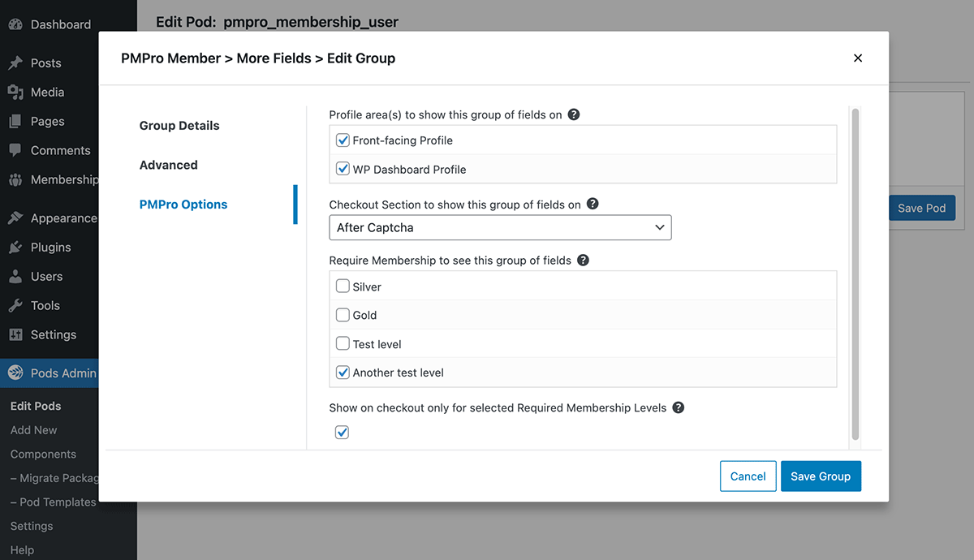This screenshot has height=560, width=974.
Task: Uncheck WP Dashboard Profile
Action: point(343,170)
